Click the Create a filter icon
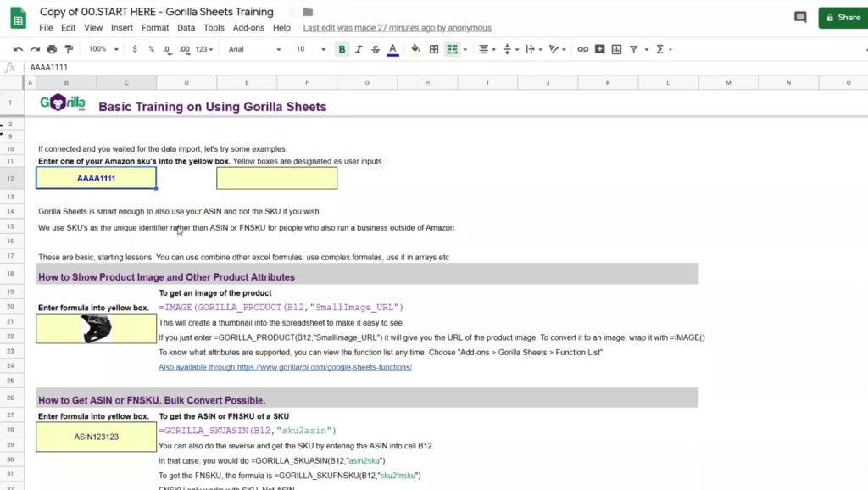Image resolution: width=868 pixels, height=490 pixels. pyautogui.click(x=634, y=49)
